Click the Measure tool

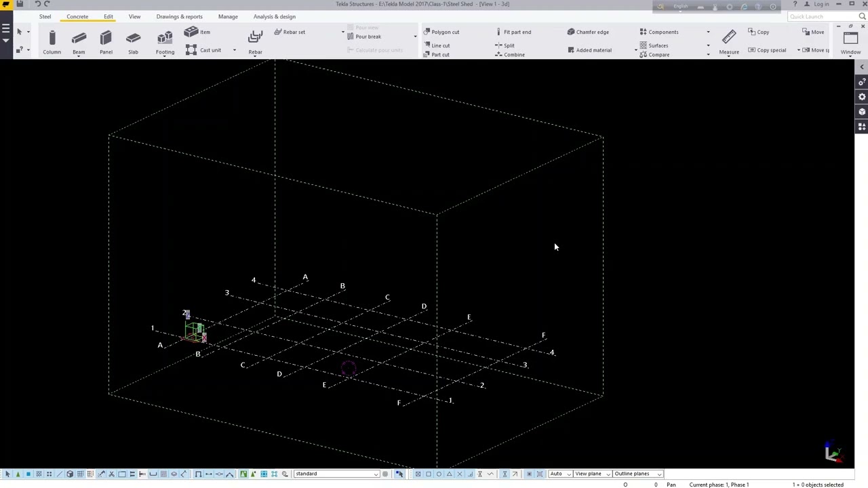(x=729, y=42)
